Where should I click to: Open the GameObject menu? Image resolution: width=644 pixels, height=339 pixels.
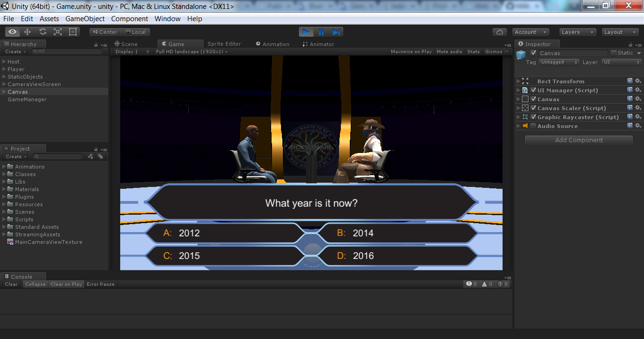(x=85, y=19)
